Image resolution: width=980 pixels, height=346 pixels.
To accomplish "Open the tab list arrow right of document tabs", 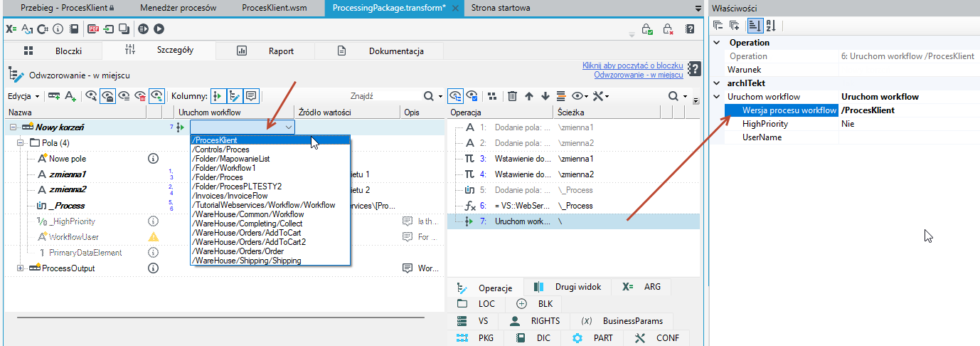I will tap(698, 9).
